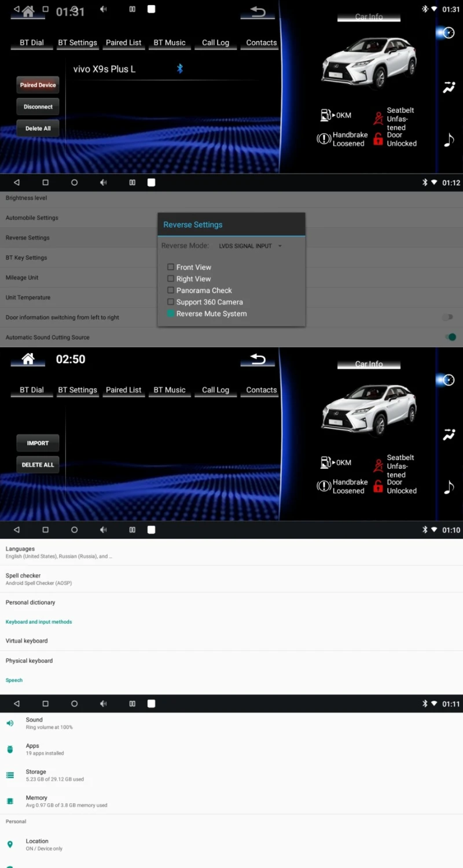Tap home circle in the 01:10 navigation bar
Screen dimensions: 463x868
pos(74,529)
